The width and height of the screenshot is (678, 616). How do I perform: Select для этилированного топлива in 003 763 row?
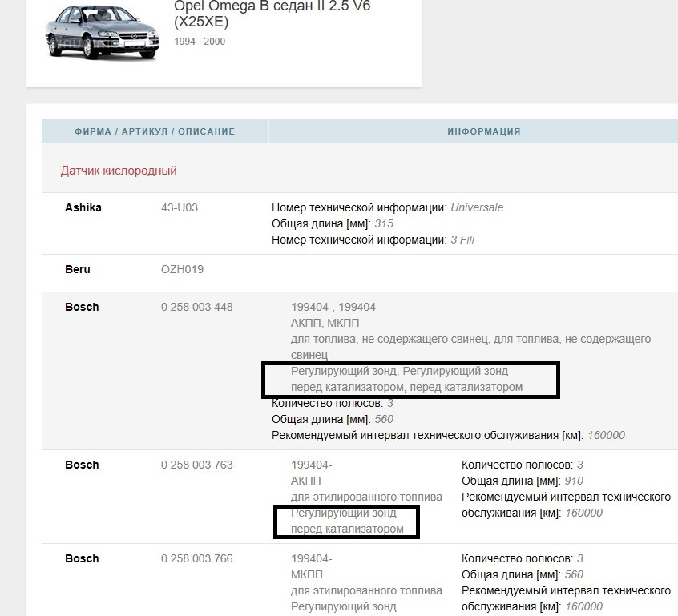tap(367, 497)
